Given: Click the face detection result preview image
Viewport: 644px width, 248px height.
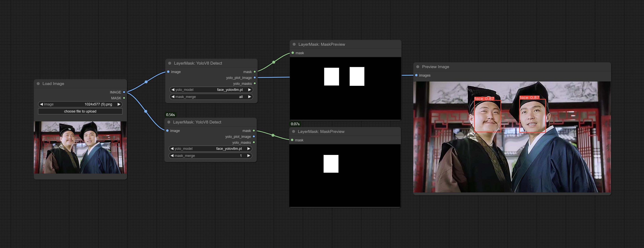Looking at the screenshot, I should tap(512, 137).
